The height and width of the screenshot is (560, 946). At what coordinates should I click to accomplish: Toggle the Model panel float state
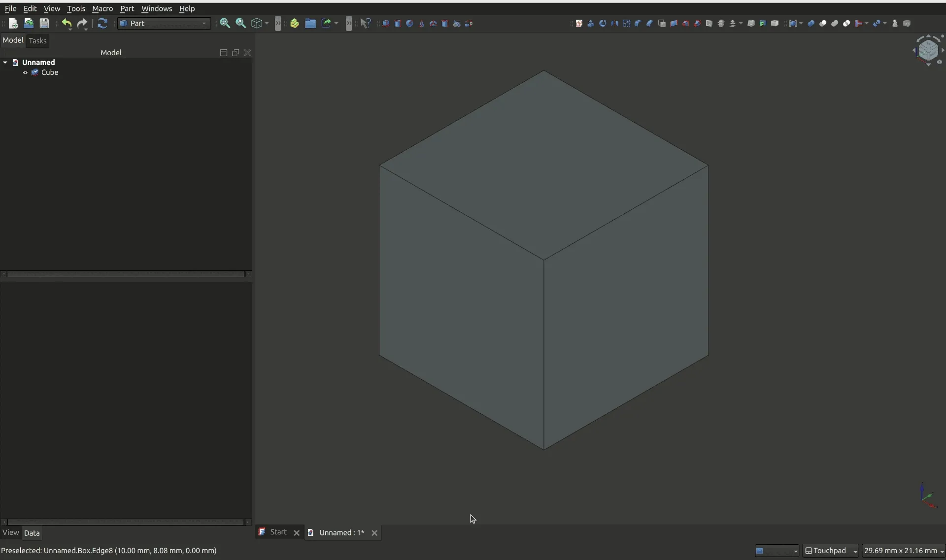236,53
